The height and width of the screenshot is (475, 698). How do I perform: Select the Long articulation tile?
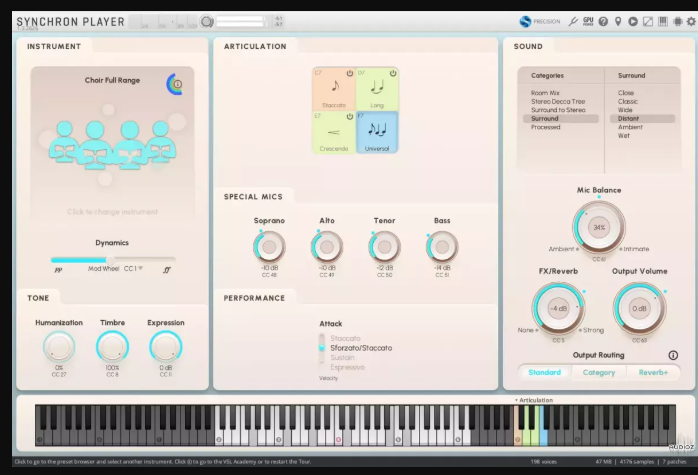(x=377, y=89)
